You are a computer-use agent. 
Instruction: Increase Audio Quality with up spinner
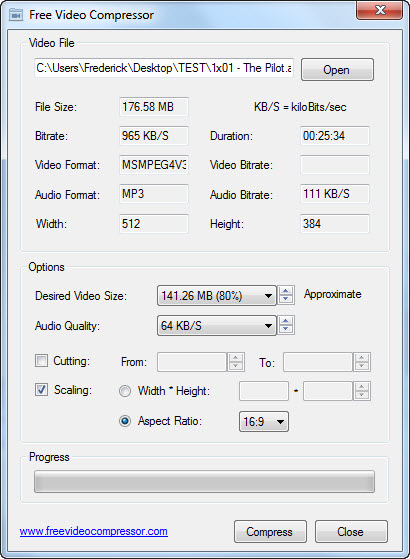pos(285,320)
